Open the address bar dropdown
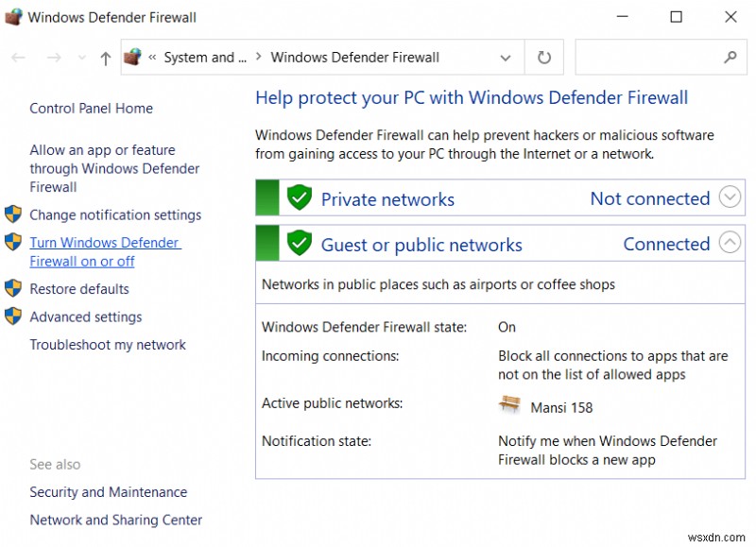Image resolution: width=756 pixels, height=547 pixels. click(506, 57)
